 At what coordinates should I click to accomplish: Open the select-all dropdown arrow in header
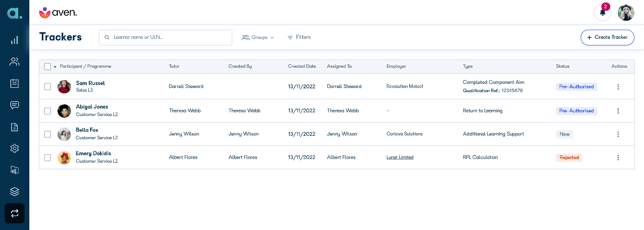(55, 67)
